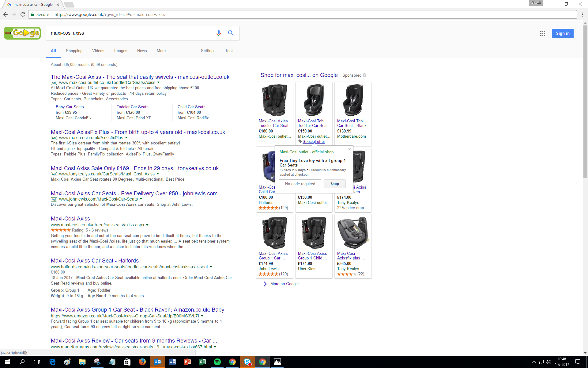Screen dimensions: 588x368
Task: Click the page vertical scrollbar thumb
Action: click(585, 101)
